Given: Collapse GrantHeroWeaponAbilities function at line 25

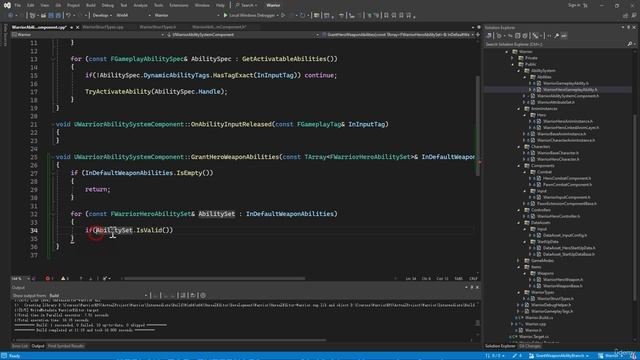Looking at the screenshot, I should (x=53, y=157).
